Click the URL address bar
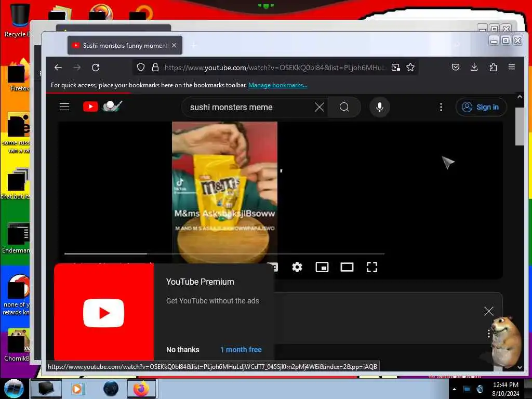The height and width of the screenshot is (399, 532). tap(274, 68)
